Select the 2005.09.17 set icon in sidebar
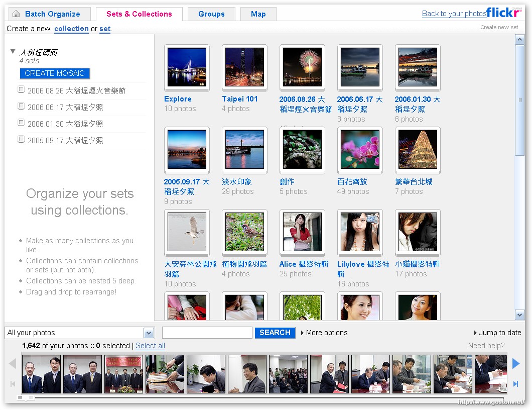Viewport: 532px width, 410px height. click(x=21, y=140)
